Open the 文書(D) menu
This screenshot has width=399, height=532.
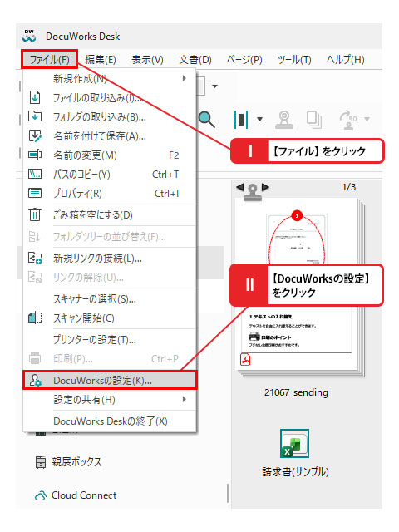[195, 60]
